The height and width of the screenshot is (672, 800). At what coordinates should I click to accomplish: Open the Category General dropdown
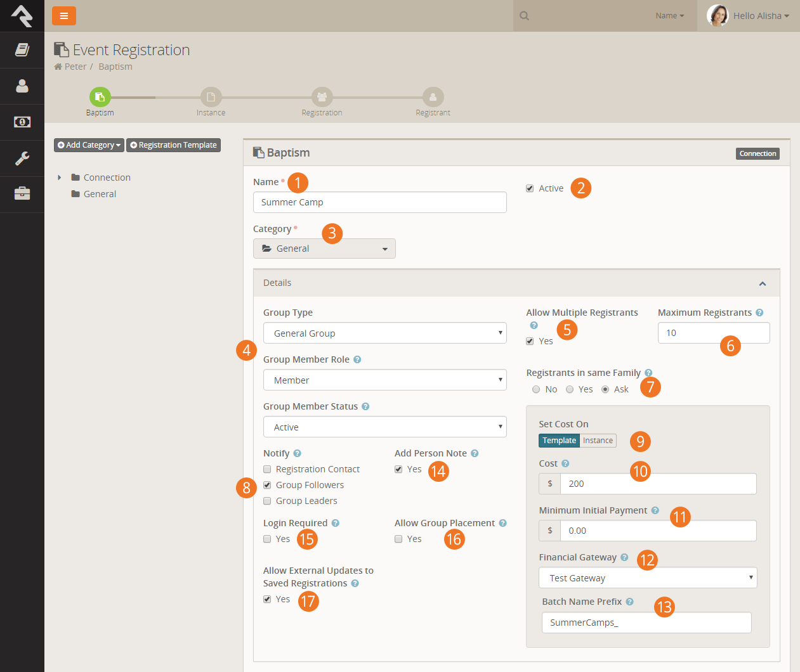[324, 249]
